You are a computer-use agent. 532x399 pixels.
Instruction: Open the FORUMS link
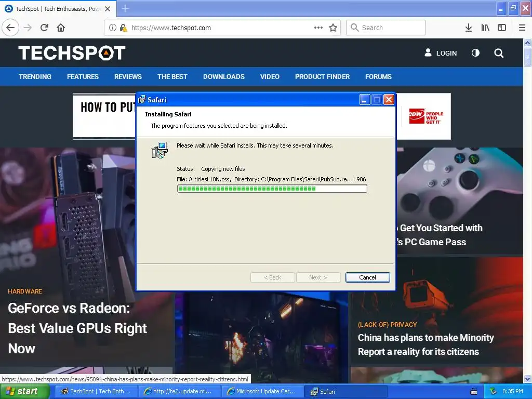378,77
